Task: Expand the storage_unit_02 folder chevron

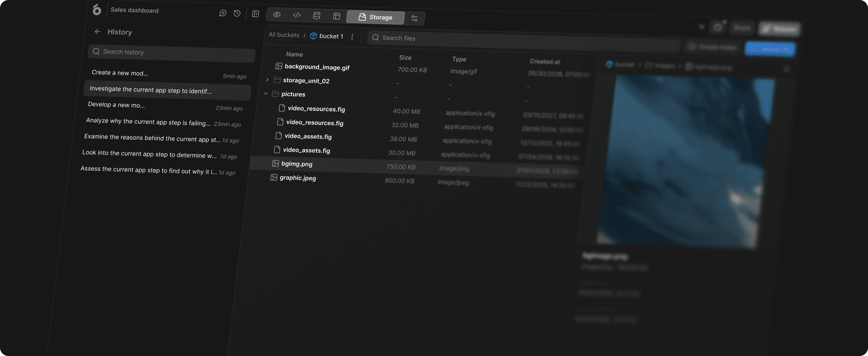Action: coord(268,79)
